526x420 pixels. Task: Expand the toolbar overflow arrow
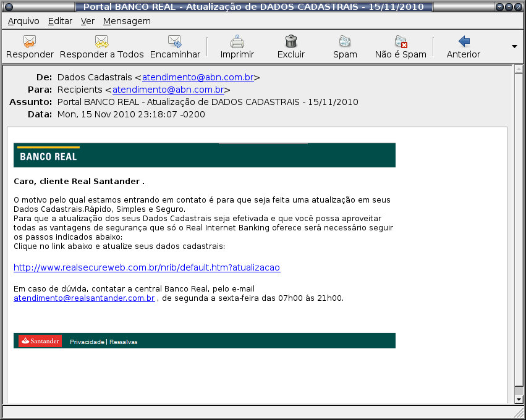tap(514, 46)
